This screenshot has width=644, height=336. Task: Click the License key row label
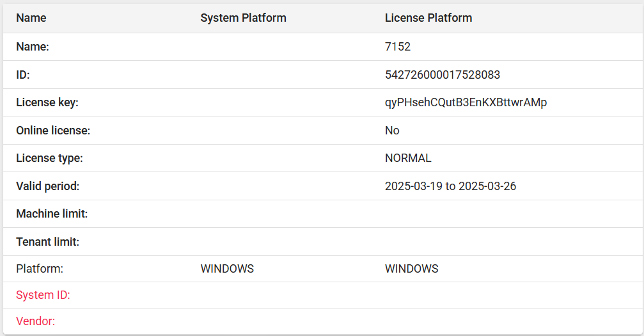pos(47,102)
